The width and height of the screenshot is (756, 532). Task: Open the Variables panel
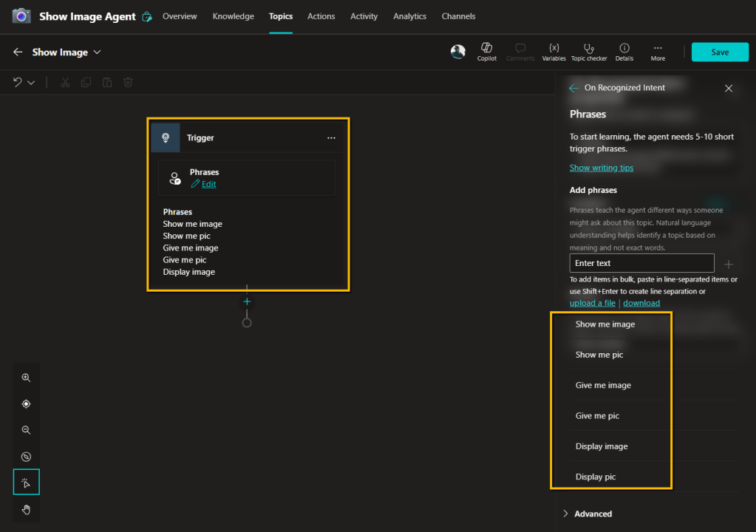tap(554, 51)
